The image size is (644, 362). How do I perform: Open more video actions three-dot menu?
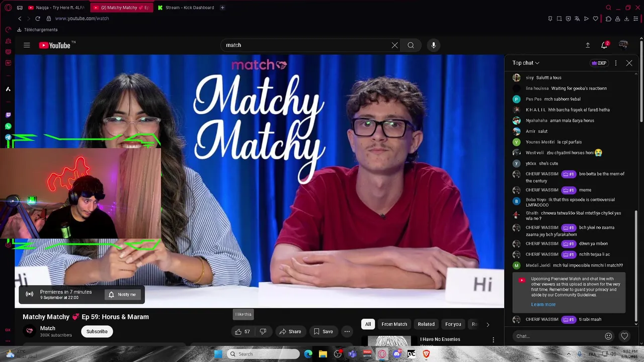(347, 331)
